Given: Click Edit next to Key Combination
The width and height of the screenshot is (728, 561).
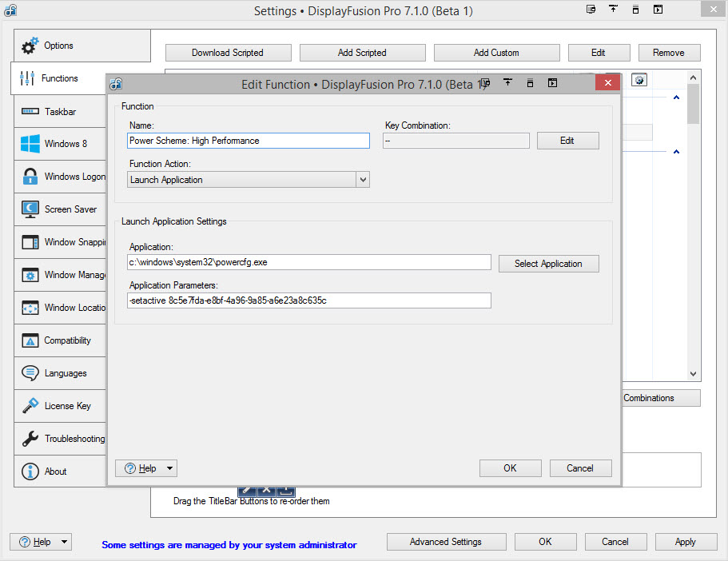Looking at the screenshot, I should (x=567, y=141).
